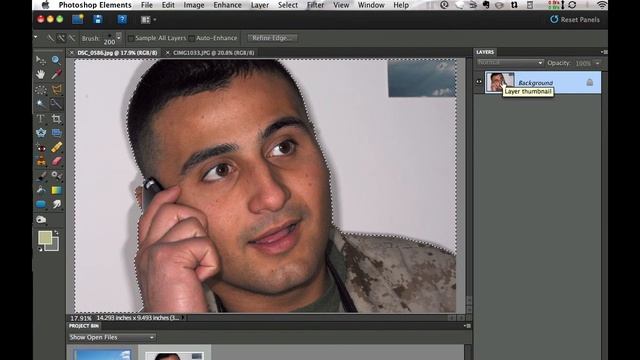This screenshot has height=360, width=640.
Task: Select the Marquee selection tool
Action: click(41, 89)
